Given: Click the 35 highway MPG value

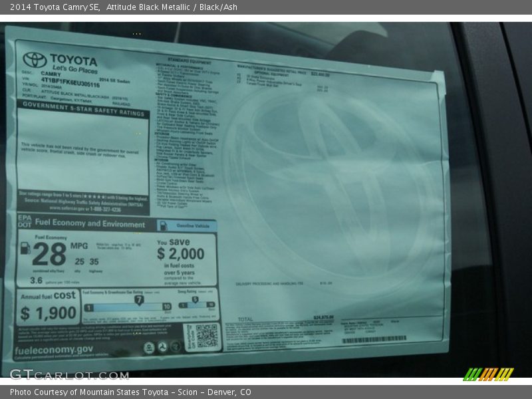Looking at the screenshot, I should [94, 261].
